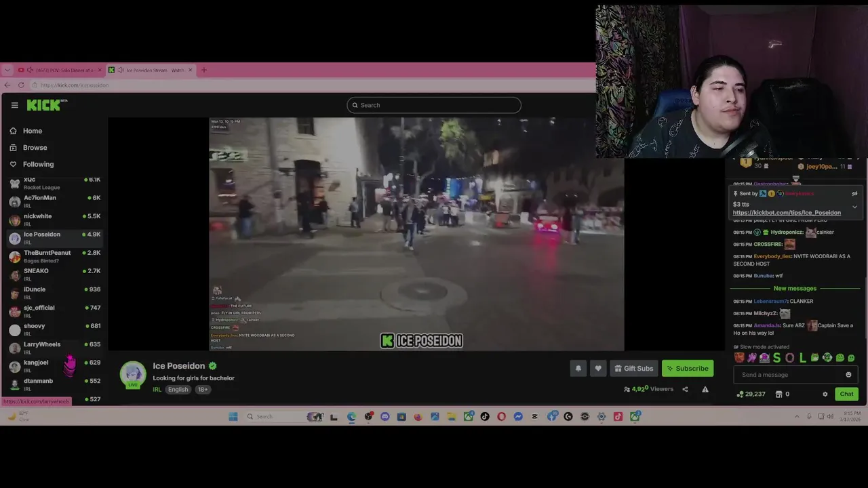Insert the pink O emote
Image resolution: width=868 pixels, height=488 pixels.
(x=790, y=358)
